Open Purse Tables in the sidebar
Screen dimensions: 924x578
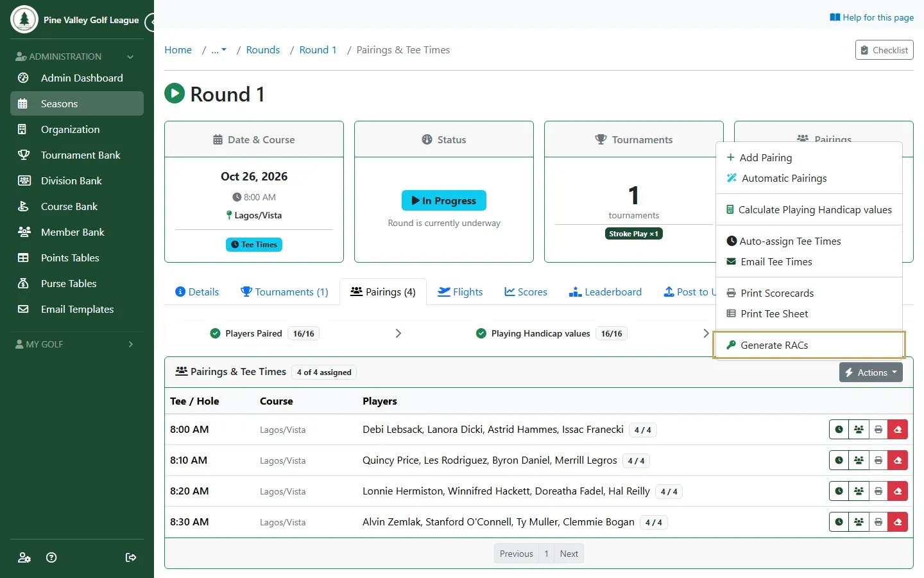(x=77, y=283)
